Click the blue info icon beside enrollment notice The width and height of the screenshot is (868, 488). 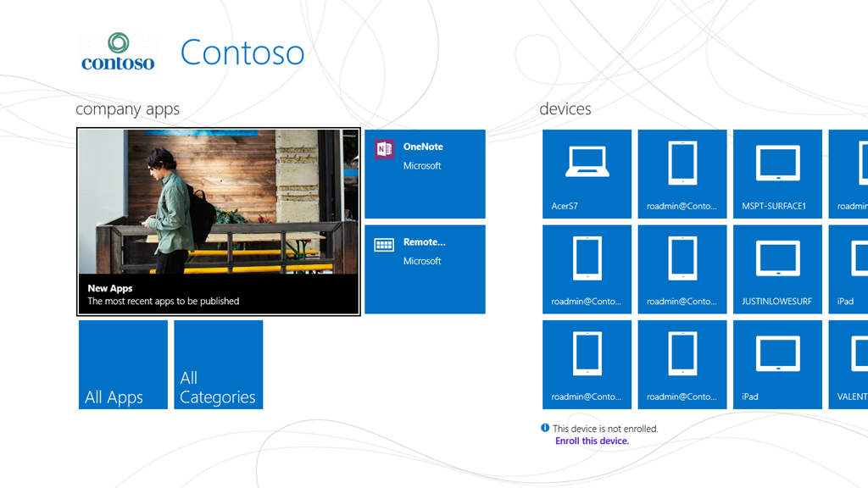pyautogui.click(x=545, y=428)
